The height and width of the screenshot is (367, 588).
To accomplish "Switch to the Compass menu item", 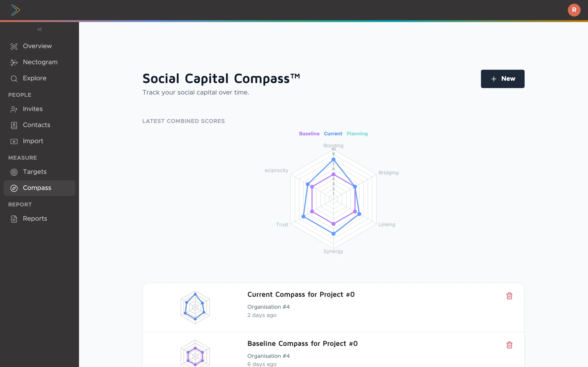I will point(37,188).
